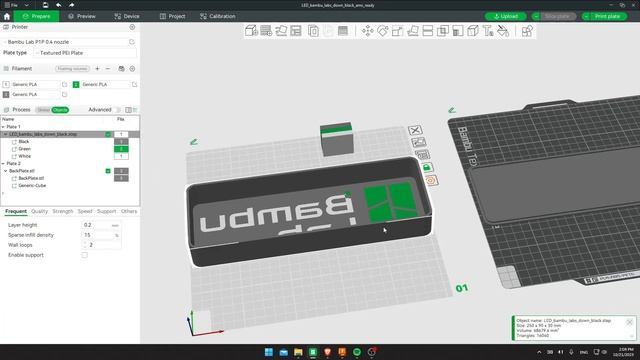
Task: Click the compare presets icon beside Advanced
Action: [x=128, y=110]
